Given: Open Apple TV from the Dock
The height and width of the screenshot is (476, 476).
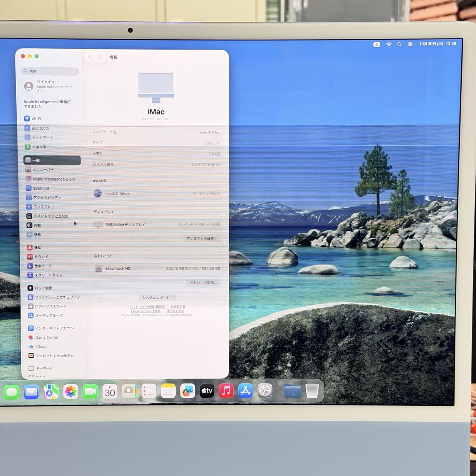Looking at the screenshot, I should click(x=207, y=391).
